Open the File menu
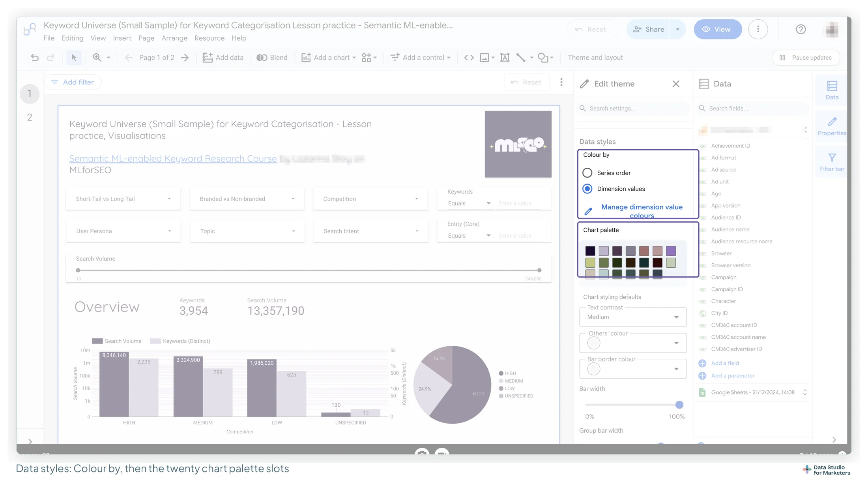The width and height of the screenshot is (868, 484). coord(49,38)
